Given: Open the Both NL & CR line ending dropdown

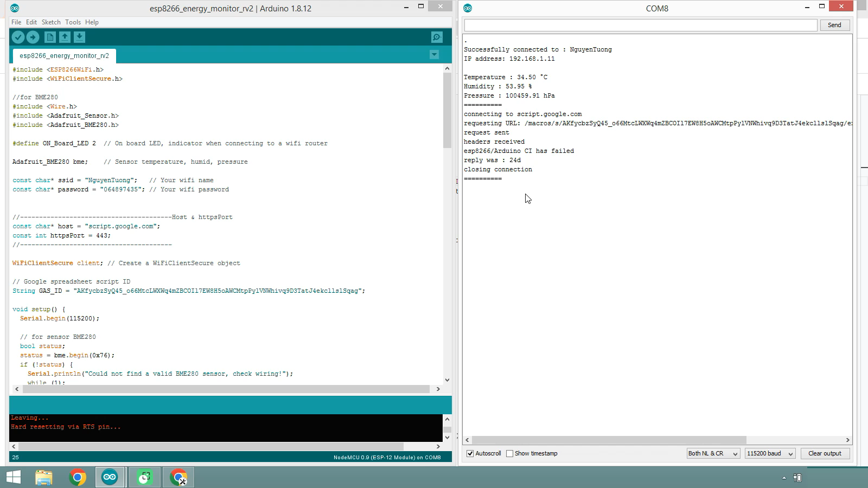Looking at the screenshot, I should tap(713, 453).
